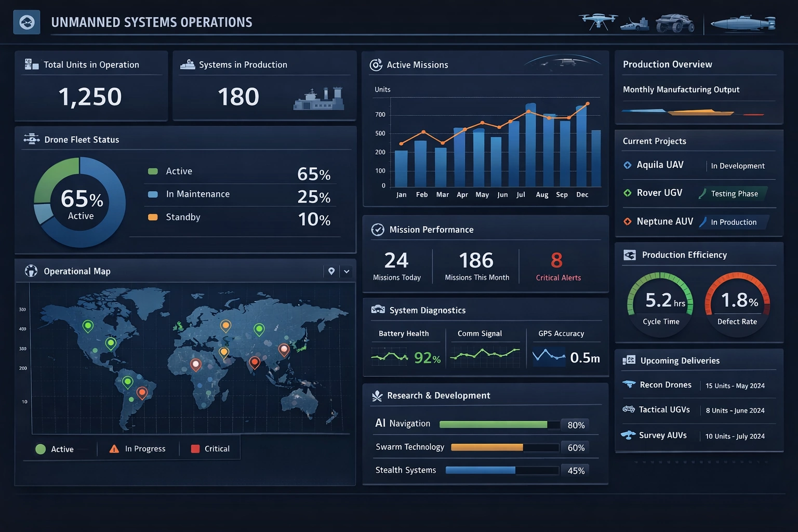Switch to the Current Projects panel
Viewport: 798px width, 532px height.
pyautogui.click(x=654, y=141)
